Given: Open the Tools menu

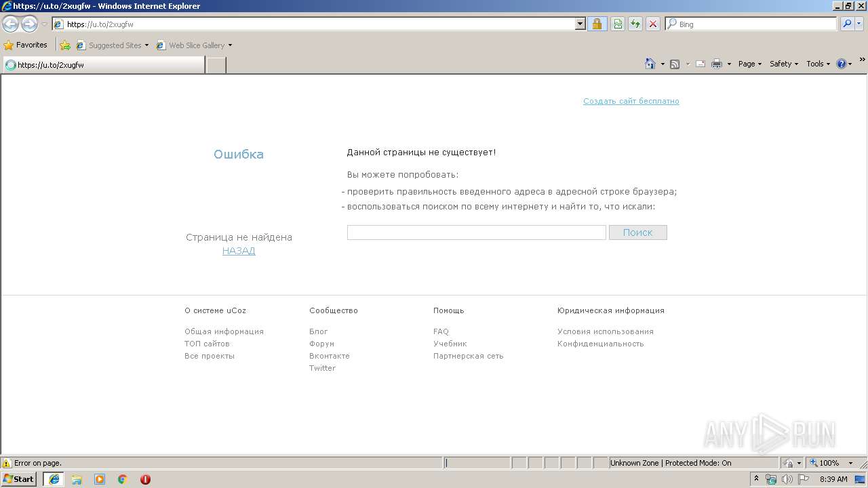Looking at the screenshot, I should click(x=818, y=64).
